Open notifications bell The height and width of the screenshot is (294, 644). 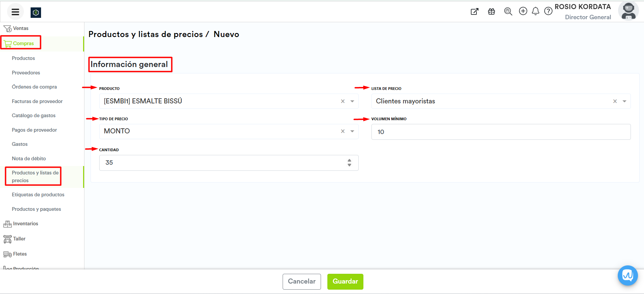click(535, 11)
